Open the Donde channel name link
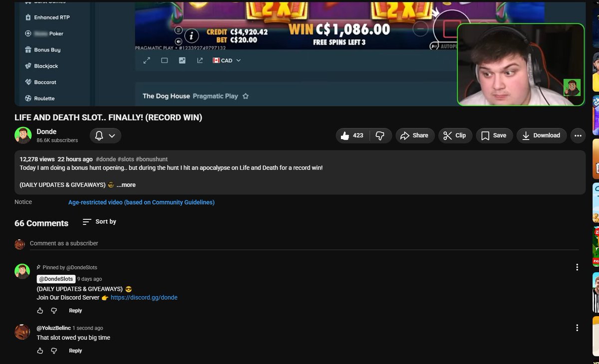599x364 pixels. pos(46,132)
